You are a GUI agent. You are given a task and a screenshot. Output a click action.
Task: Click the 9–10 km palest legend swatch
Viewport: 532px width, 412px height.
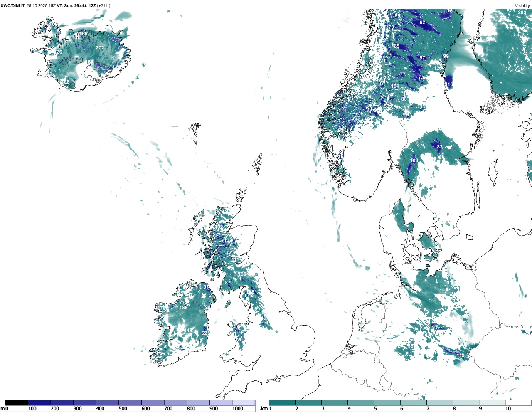click(x=492, y=402)
